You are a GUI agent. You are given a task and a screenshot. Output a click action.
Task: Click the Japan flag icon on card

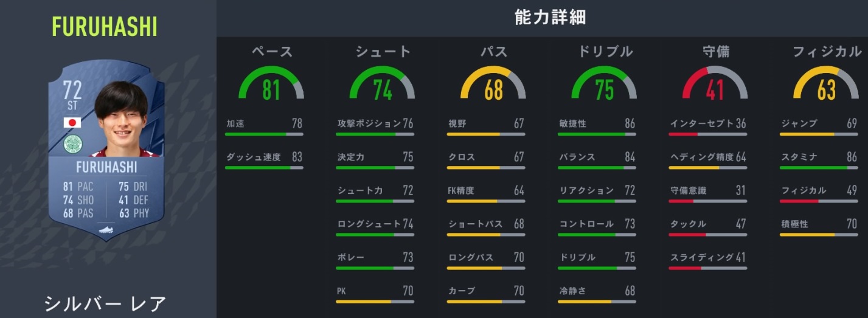click(72, 123)
